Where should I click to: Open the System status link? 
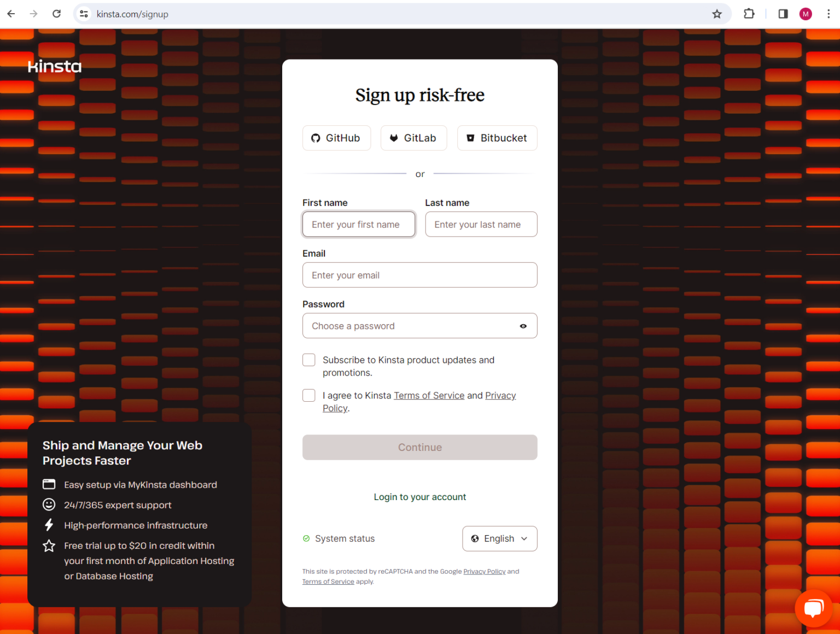[339, 538]
